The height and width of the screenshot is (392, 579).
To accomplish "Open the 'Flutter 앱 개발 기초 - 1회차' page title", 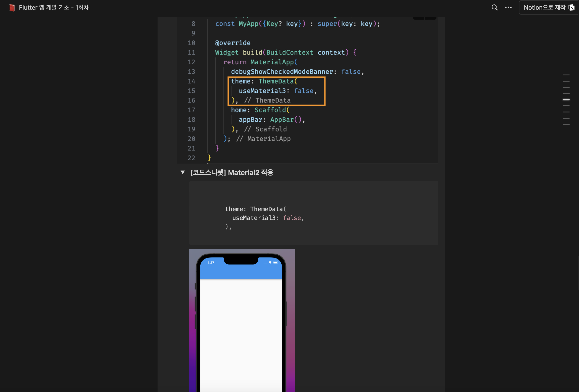I will tap(54, 7).
